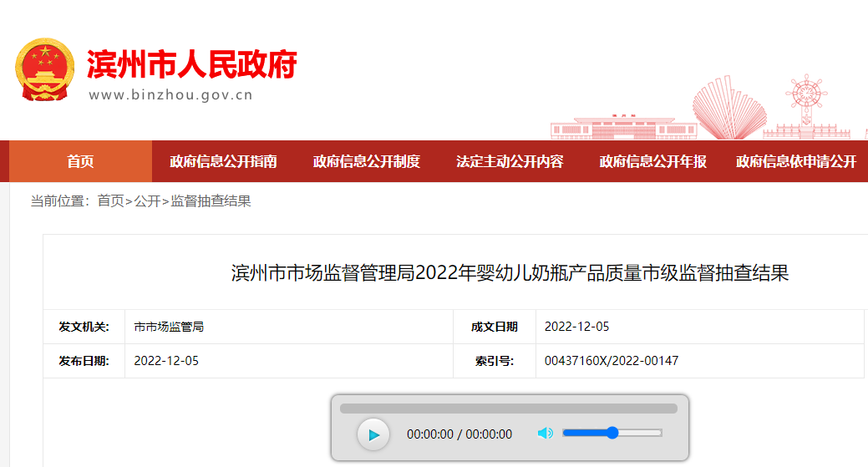Open 政府信息公开年报 menu item
868x467 pixels.
click(x=652, y=161)
